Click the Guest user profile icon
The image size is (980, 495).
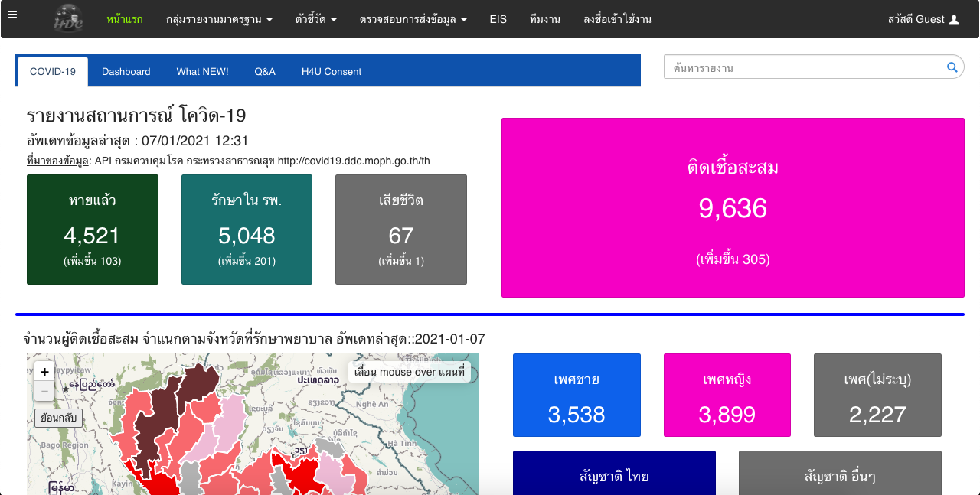pos(954,20)
